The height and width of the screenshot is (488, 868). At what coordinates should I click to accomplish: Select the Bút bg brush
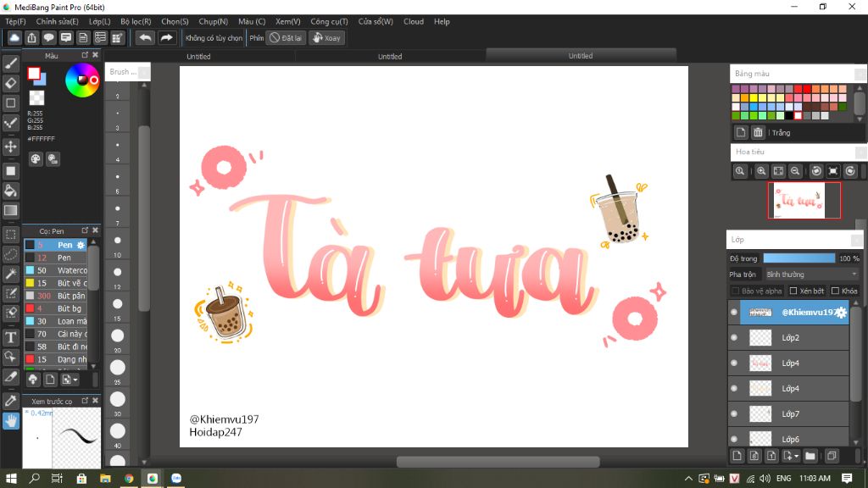pyautogui.click(x=56, y=308)
